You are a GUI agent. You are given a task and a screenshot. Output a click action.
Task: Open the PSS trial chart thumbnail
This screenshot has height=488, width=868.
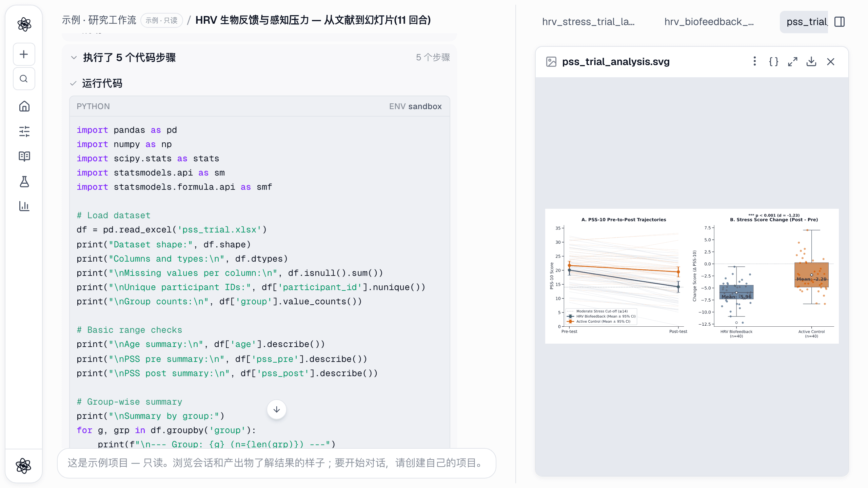pyautogui.click(x=692, y=276)
